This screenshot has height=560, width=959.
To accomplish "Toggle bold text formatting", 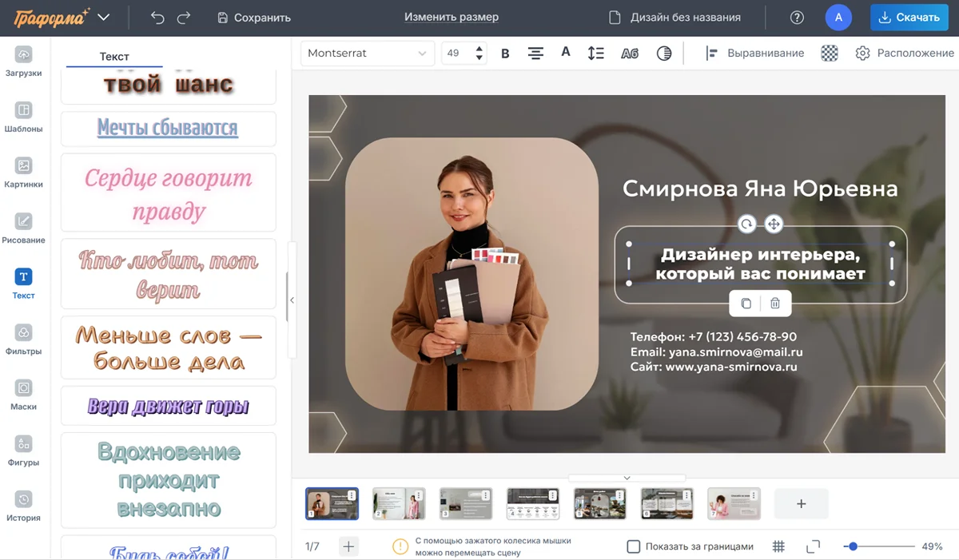I will 505,54.
